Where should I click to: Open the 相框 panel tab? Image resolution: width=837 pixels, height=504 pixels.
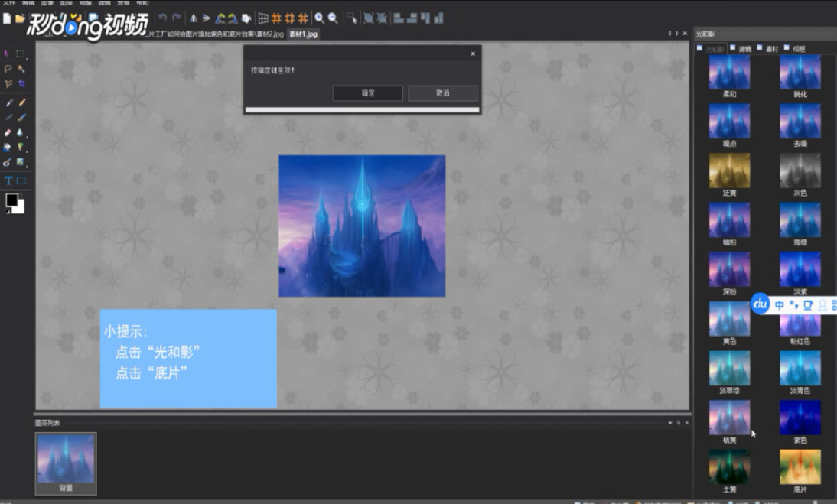tap(794, 48)
